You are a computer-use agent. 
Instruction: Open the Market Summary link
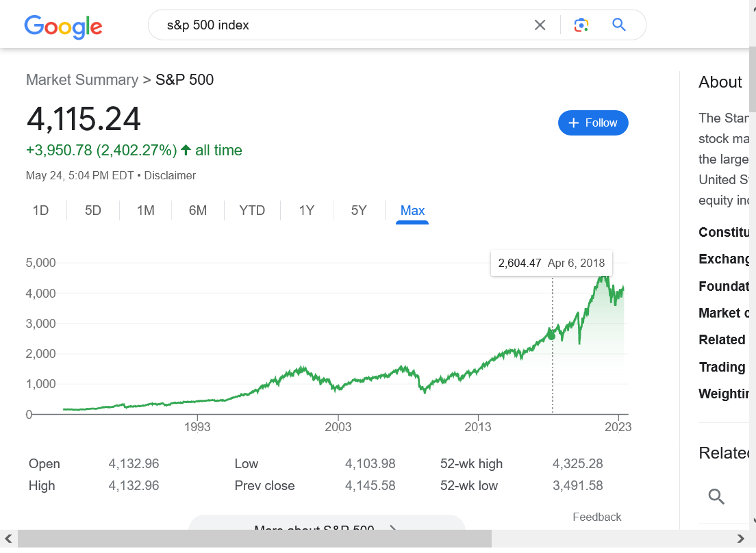tap(82, 79)
